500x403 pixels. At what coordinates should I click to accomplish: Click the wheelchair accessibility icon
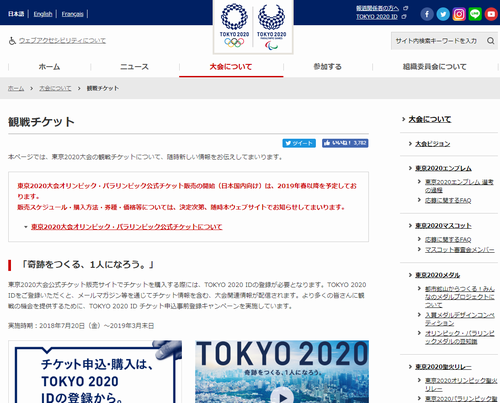12,41
